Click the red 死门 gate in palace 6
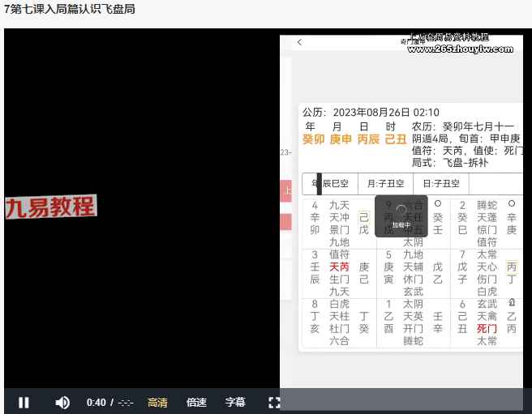 click(487, 329)
